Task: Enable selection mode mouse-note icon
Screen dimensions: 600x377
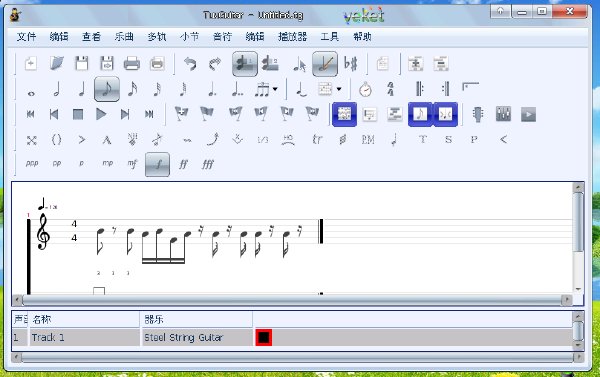Action: (300, 64)
